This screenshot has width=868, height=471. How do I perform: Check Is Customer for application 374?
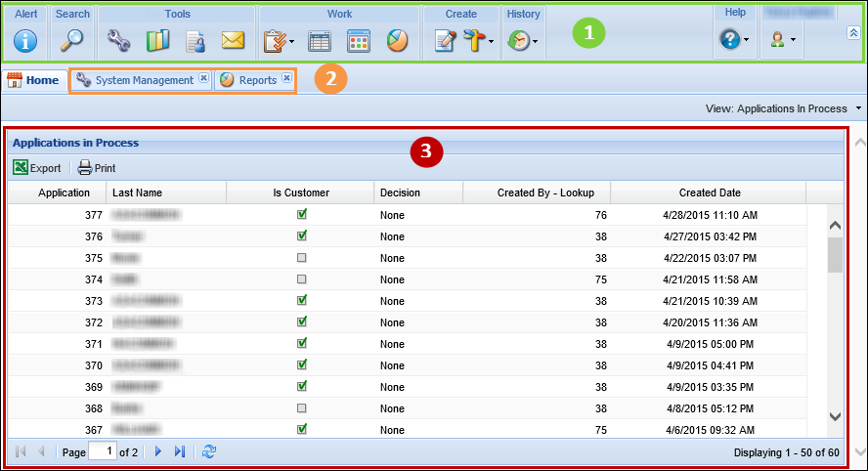[x=302, y=278]
